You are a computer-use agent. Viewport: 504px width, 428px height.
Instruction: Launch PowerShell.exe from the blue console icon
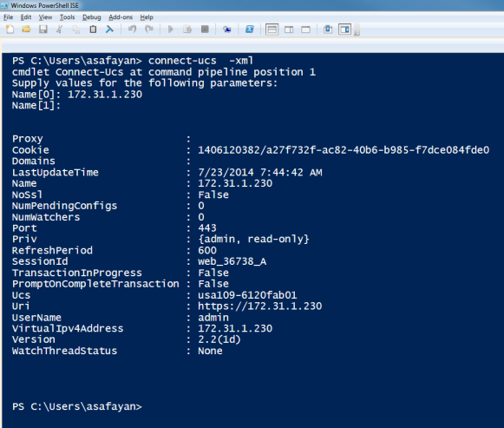(250, 30)
